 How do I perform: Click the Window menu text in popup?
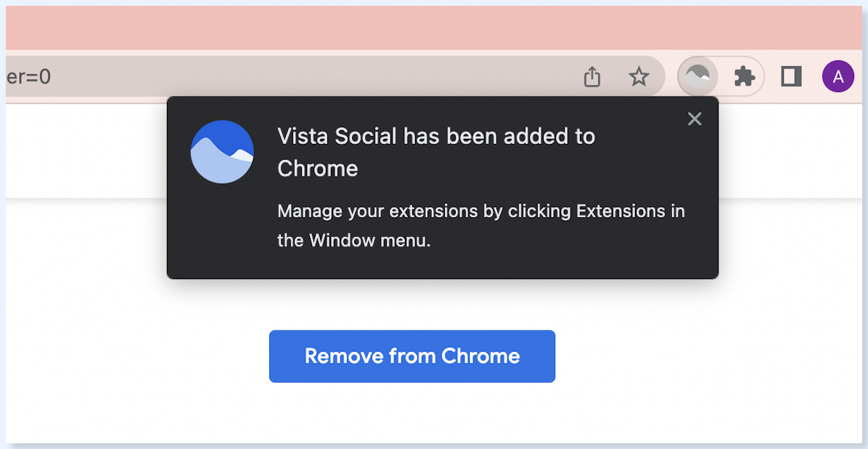point(369,241)
